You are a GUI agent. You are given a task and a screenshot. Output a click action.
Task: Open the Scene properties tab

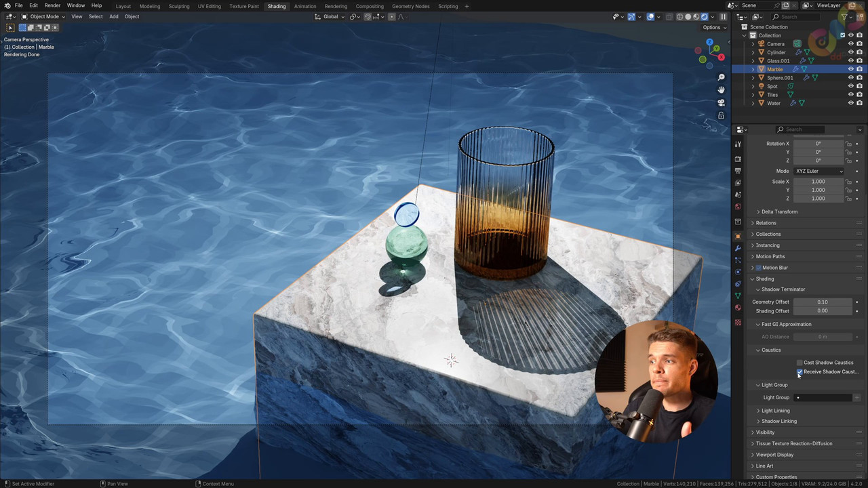(738, 195)
